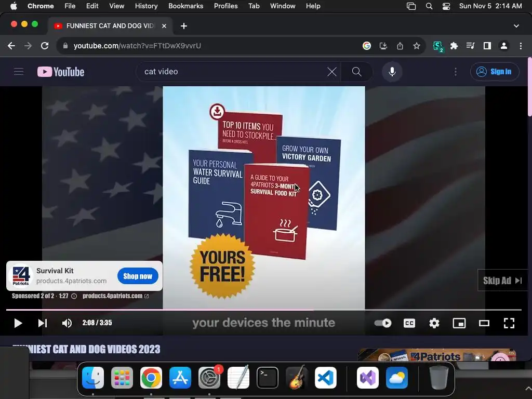
Task: Search with your voice microphone
Action: tap(392, 72)
